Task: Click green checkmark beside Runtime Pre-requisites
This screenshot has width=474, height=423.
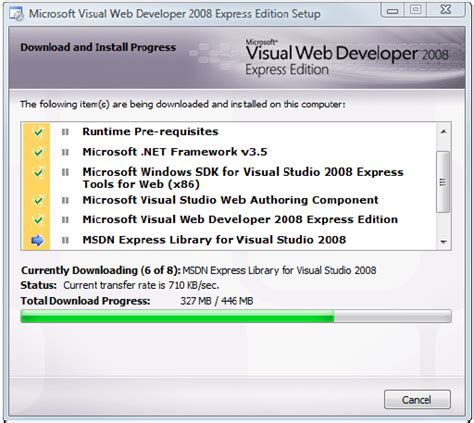Action: tap(38, 132)
